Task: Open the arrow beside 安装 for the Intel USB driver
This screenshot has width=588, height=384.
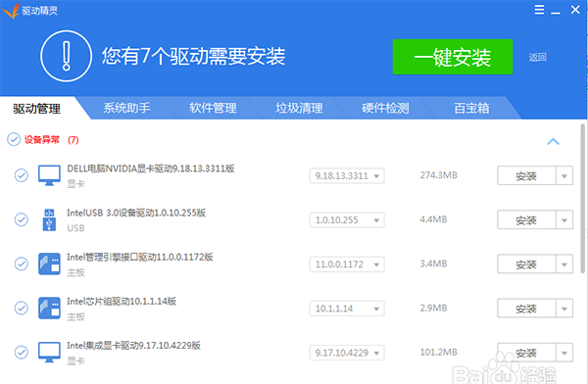Action: coord(564,219)
